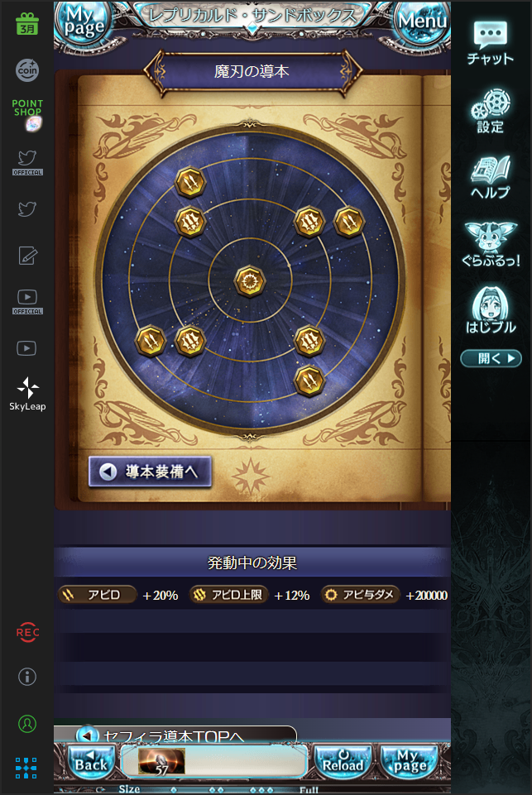
Task: Return to セフィラ導本TOPへ
Action: 175,735
